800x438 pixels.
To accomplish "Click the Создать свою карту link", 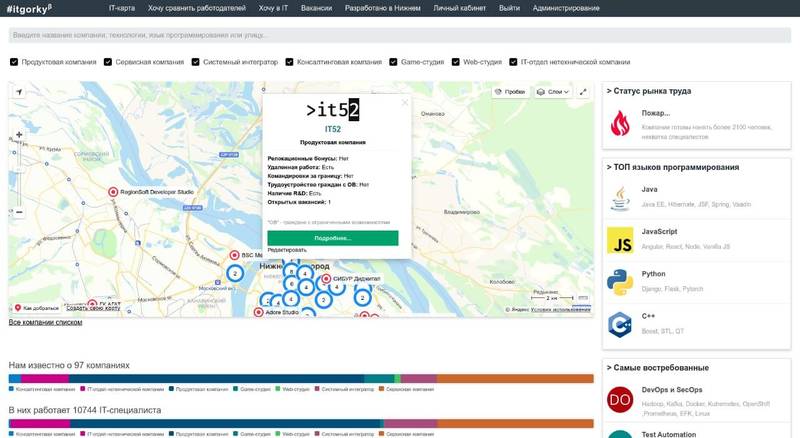I will [93, 308].
